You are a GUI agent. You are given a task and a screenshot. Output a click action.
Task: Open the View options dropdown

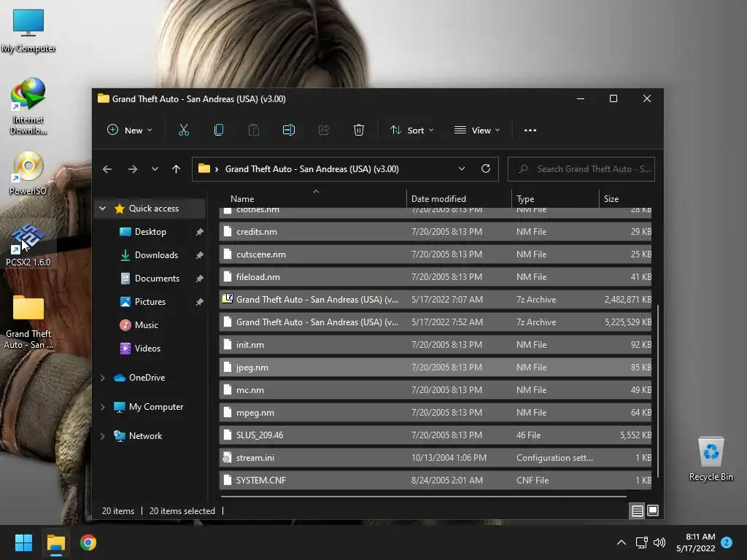(x=477, y=130)
